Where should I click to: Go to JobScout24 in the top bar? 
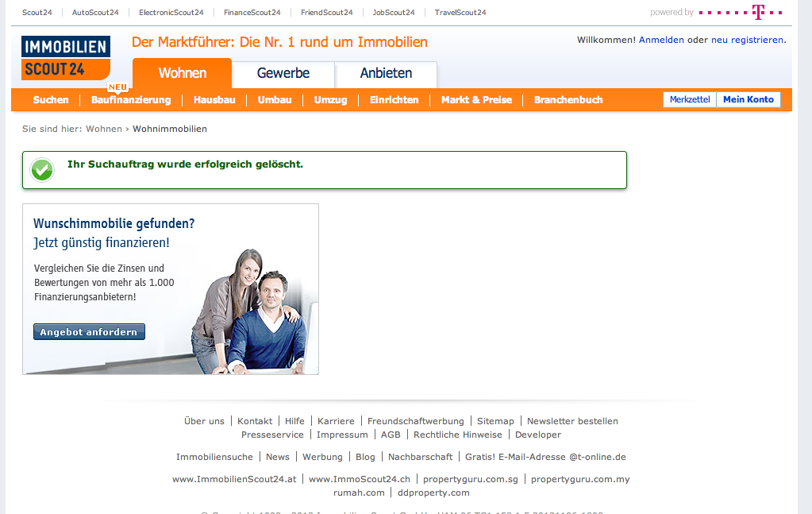click(x=394, y=13)
